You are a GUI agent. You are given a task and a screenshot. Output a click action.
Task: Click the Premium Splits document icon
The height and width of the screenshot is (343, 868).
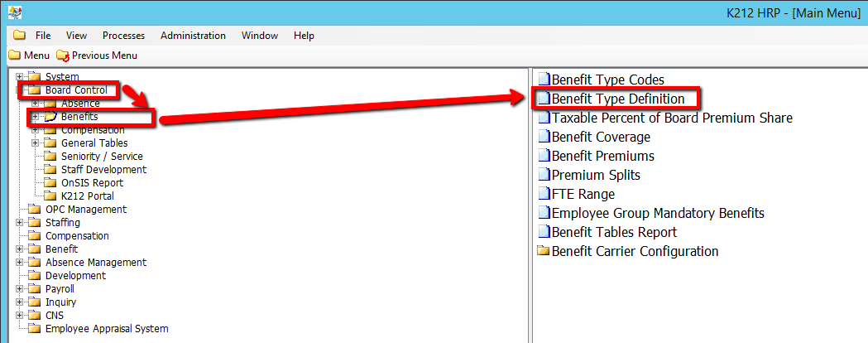(x=544, y=176)
